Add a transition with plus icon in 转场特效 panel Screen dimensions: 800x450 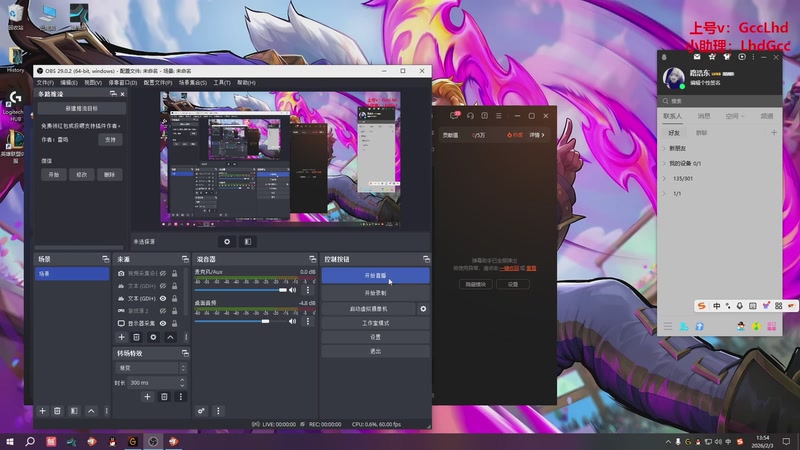[x=147, y=396]
